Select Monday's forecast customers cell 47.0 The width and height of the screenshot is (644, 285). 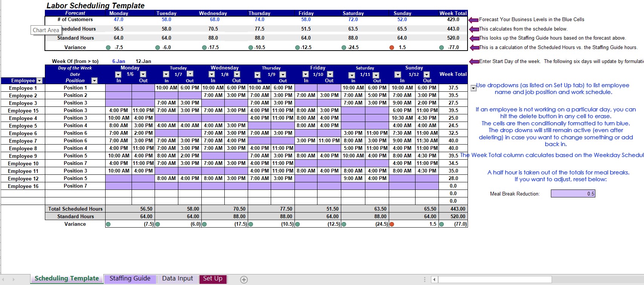click(119, 20)
